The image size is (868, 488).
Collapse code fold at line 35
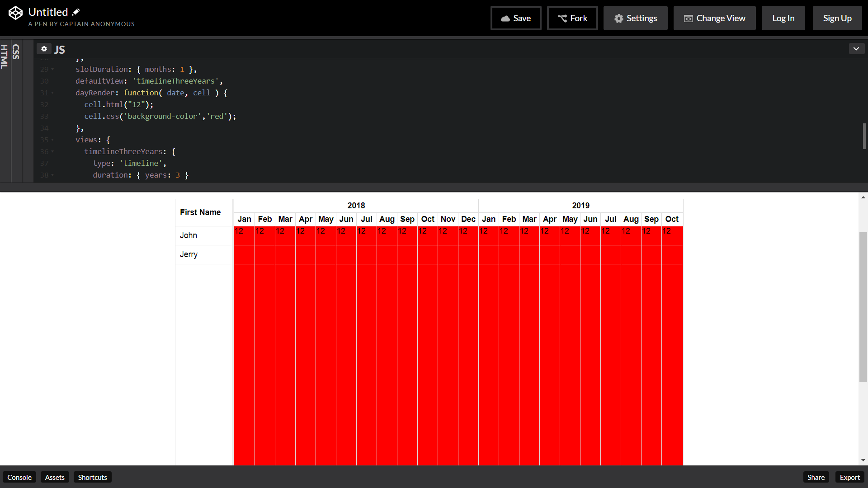coord(52,140)
